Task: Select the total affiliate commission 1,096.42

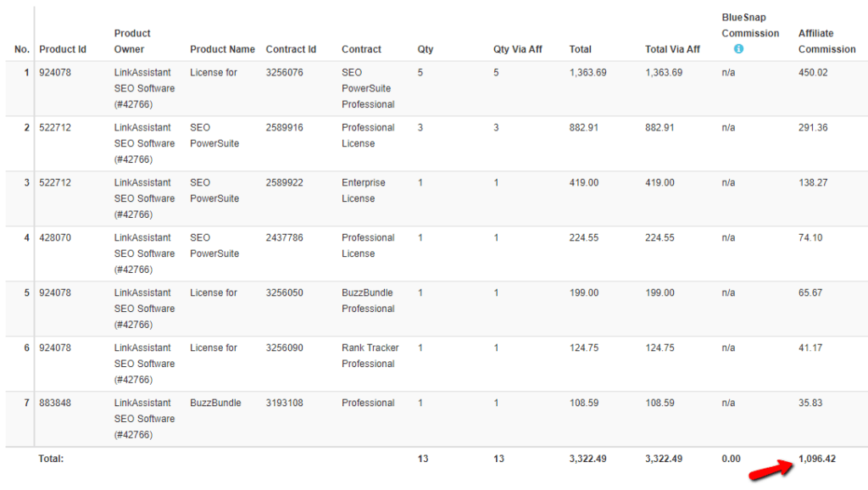Action: coord(816,459)
